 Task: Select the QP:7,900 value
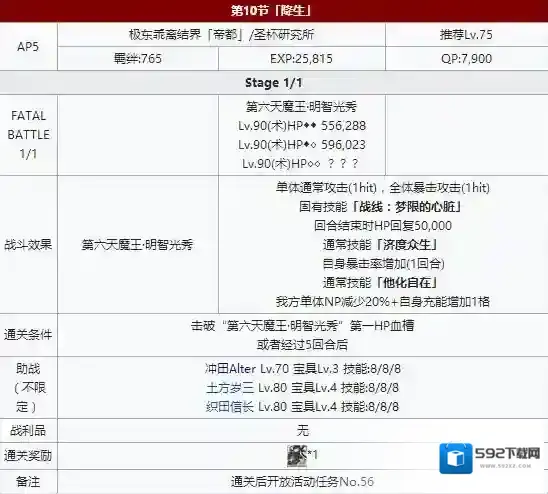tap(466, 58)
